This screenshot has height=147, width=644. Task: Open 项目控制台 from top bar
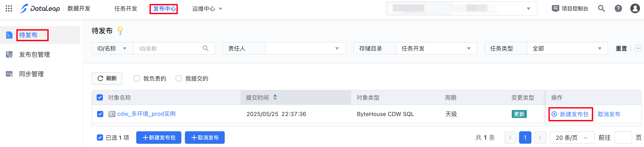570,8
